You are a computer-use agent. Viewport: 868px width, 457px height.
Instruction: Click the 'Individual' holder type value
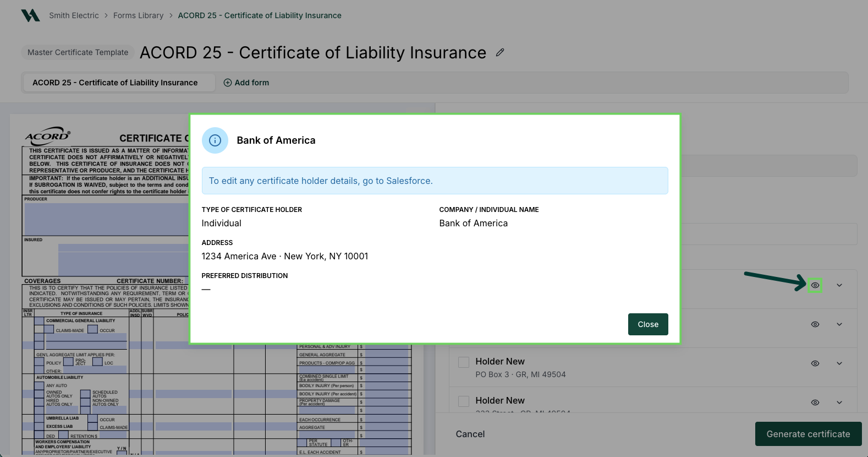click(x=222, y=223)
